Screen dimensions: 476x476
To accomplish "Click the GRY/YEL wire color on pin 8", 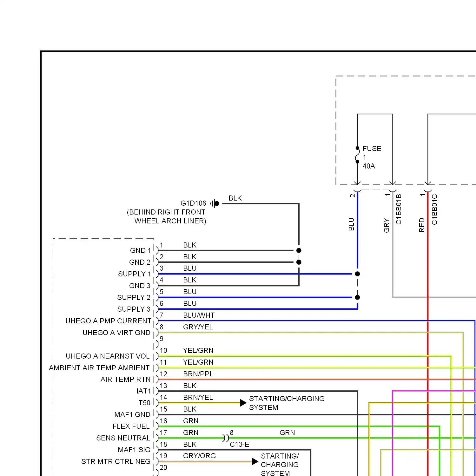I will tap(198, 327).
